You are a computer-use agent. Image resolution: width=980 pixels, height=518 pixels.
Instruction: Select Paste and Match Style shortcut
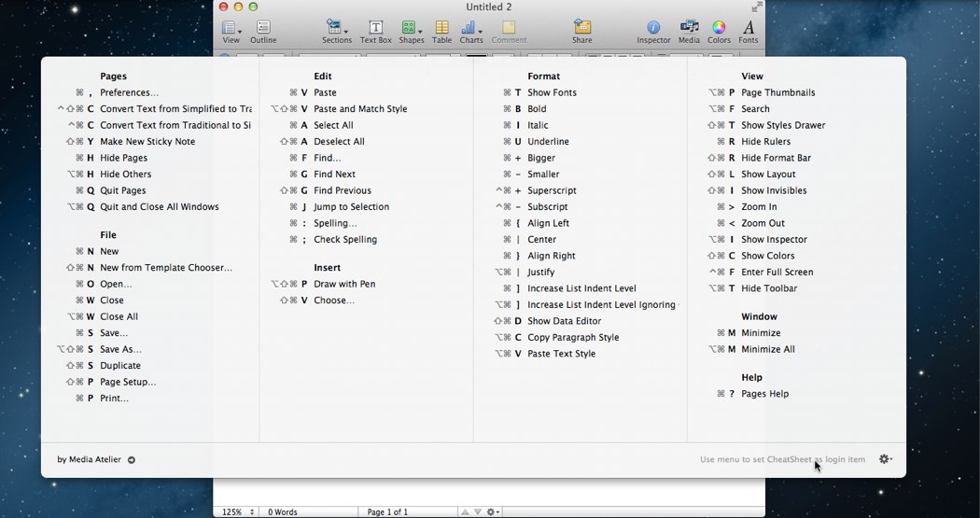click(x=360, y=109)
